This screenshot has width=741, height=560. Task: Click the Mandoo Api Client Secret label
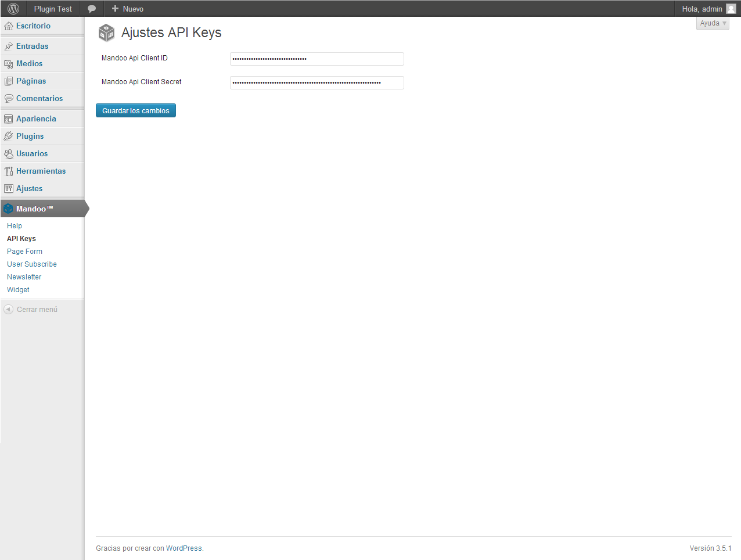pos(142,82)
